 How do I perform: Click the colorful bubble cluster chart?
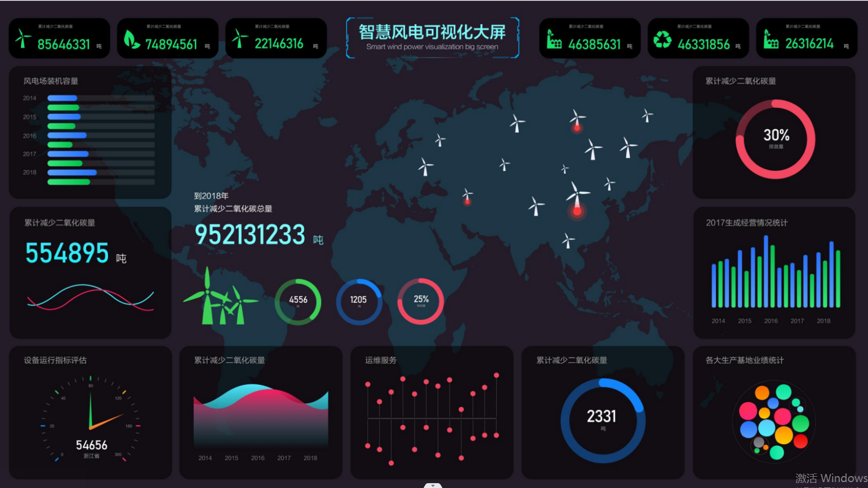click(x=774, y=421)
